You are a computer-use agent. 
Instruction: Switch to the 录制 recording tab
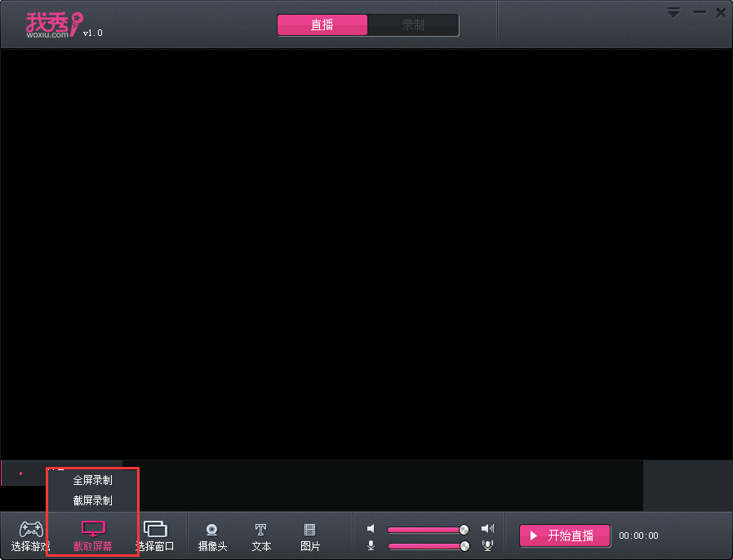click(413, 25)
